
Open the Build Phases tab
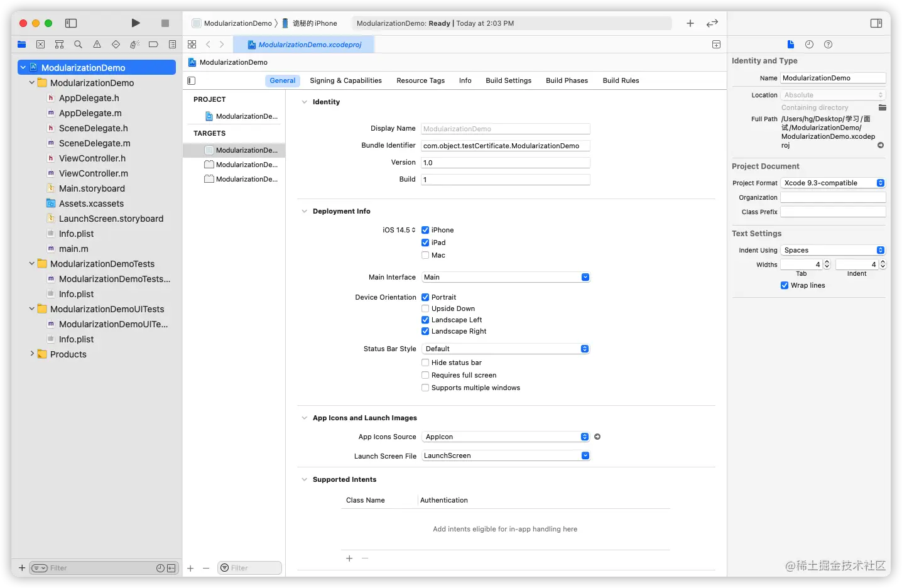(x=567, y=80)
